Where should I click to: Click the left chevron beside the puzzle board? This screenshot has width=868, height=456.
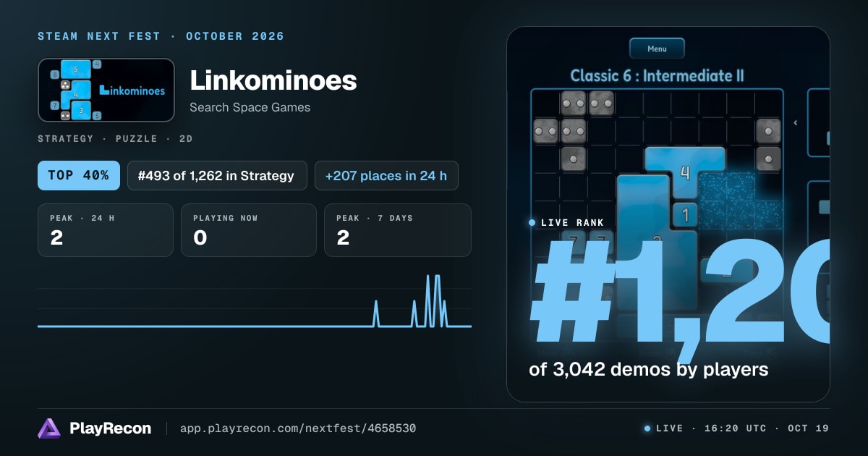point(796,123)
